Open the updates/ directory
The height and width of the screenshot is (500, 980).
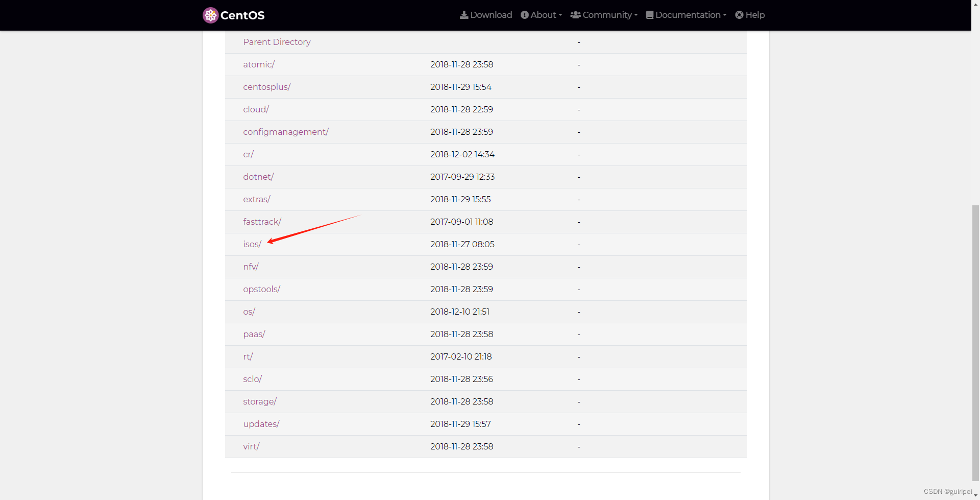pos(261,424)
